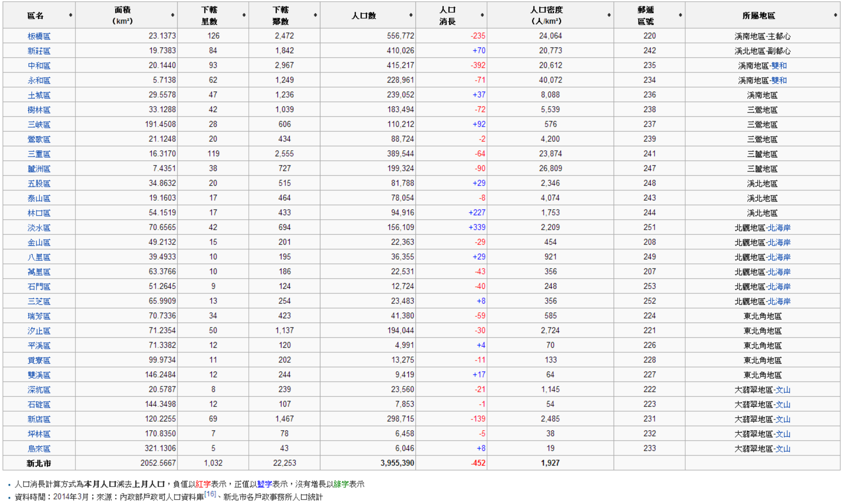Open the 板橋區 link
This screenshot has width=842, height=504.
(39, 36)
